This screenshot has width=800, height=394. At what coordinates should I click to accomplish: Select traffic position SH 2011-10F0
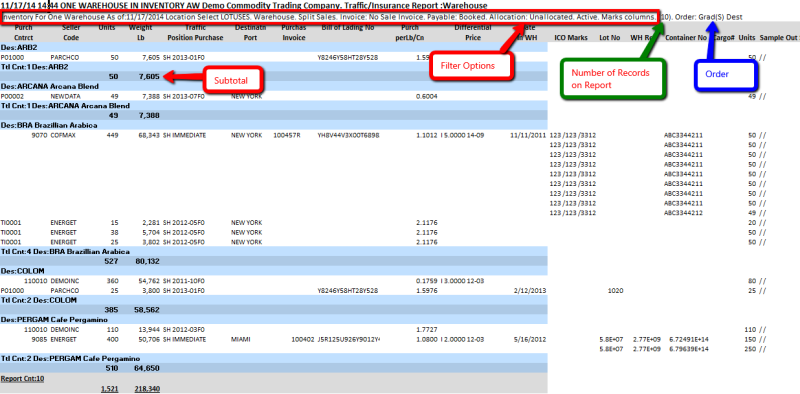click(184, 281)
